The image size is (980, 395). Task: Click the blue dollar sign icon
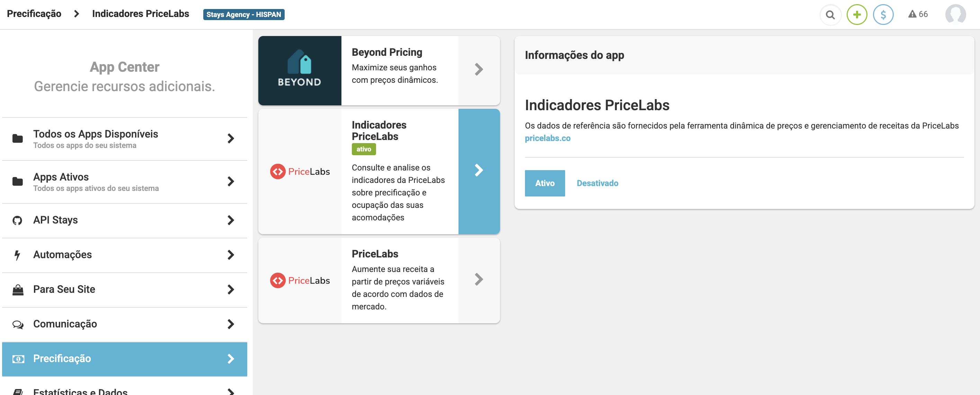(x=883, y=15)
